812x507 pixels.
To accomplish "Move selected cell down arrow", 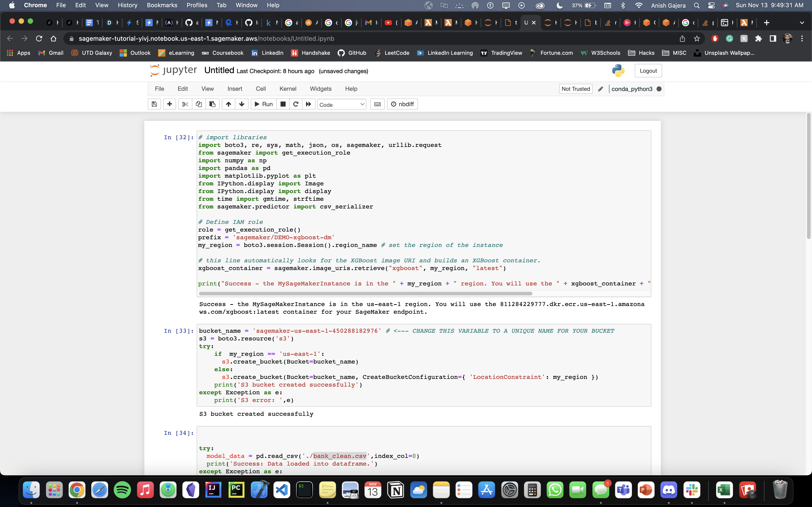I will coord(242,104).
